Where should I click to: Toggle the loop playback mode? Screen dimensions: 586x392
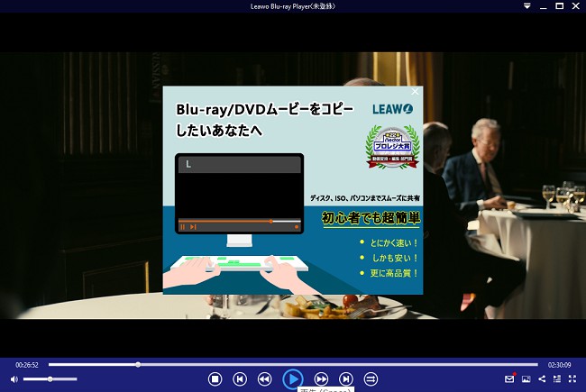point(371,379)
